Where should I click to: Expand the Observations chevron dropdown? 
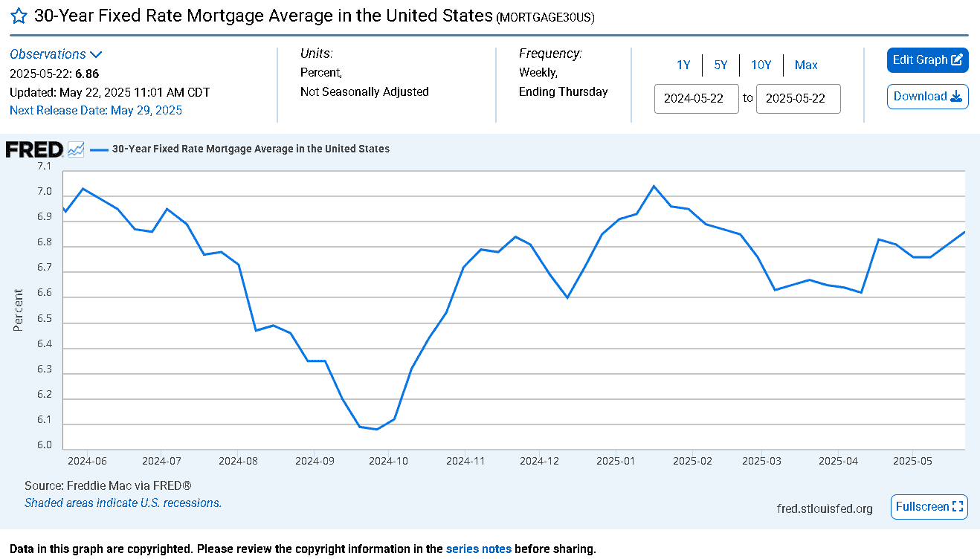pos(96,54)
